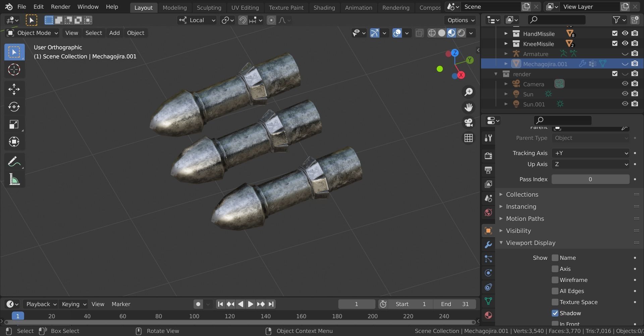Expand the Motion Paths panel
Viewport: 644px width, 336px height.
tap(525, 219)
